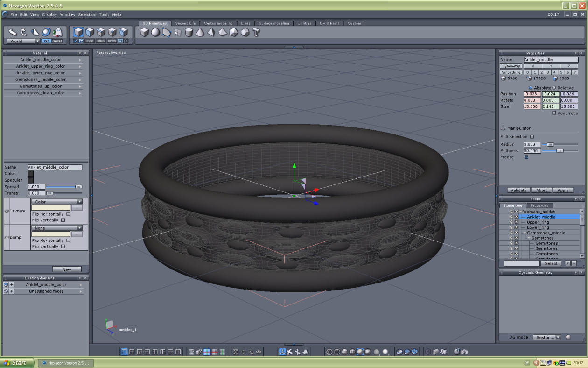Open the Tools menu
This screenshot has height=368, width=588.
[x=104, y=14]
